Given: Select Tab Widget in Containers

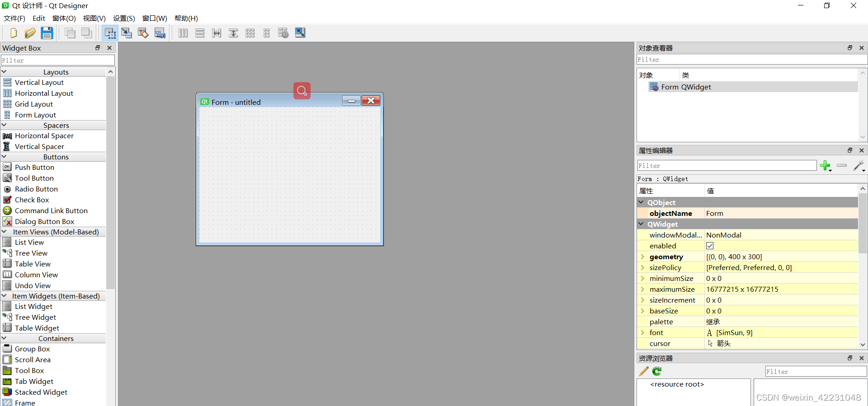Looking at the screenshot, I should click(x=34, y=381).
